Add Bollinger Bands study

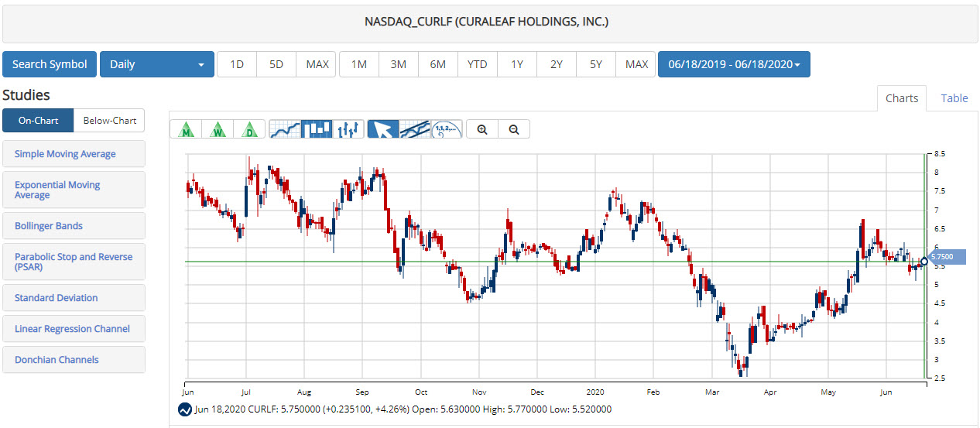tap(74, 226)
